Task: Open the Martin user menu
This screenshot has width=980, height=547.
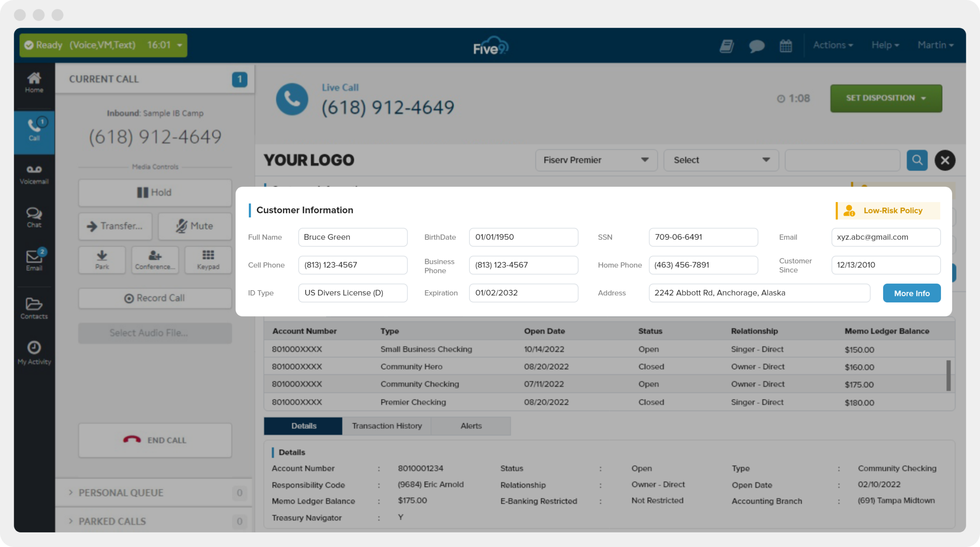Action: pyautogui.click(x=936, y=45)
